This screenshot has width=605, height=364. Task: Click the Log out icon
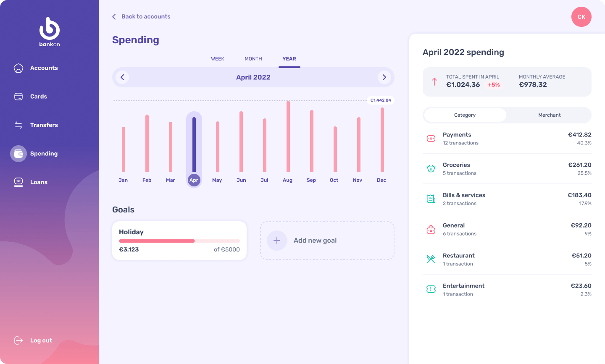18,340
